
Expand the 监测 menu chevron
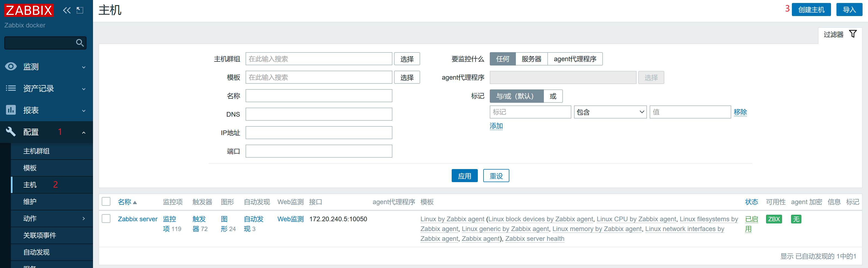tap(83, 67)
